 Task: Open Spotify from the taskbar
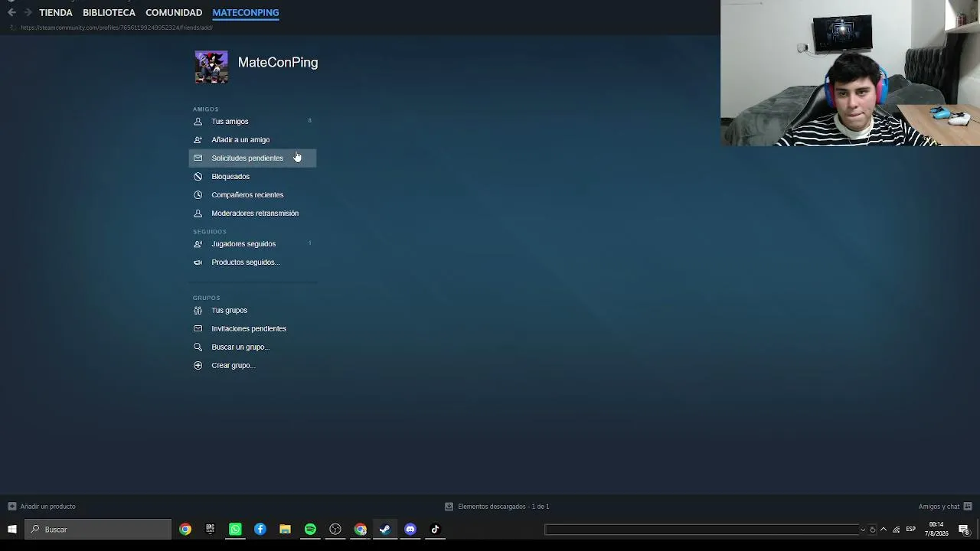click(310, 530)
